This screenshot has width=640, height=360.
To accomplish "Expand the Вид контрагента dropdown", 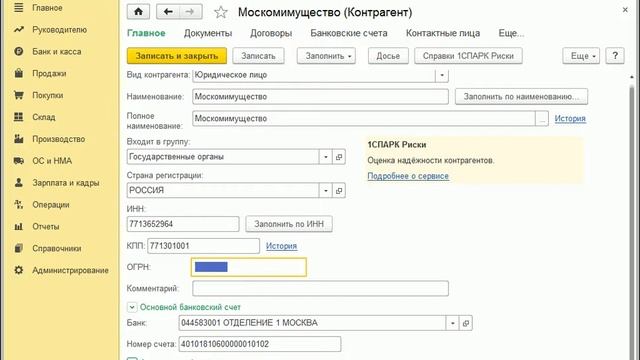I will click(442, 75).
